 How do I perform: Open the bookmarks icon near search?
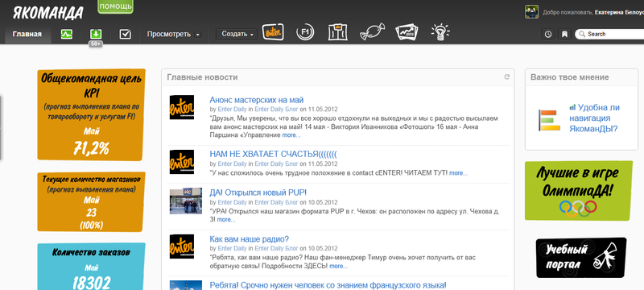click(x=565, y=34)
